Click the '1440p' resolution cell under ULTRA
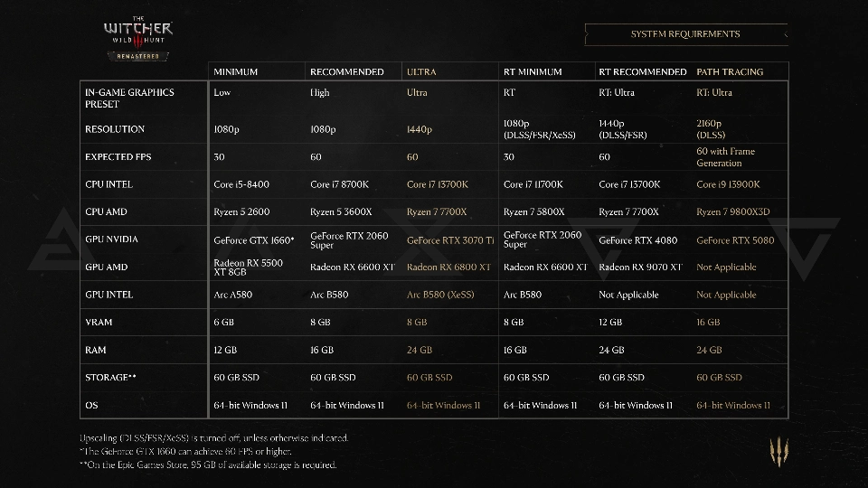This screenshot has width=868, height=488. [x=419, y=129]
